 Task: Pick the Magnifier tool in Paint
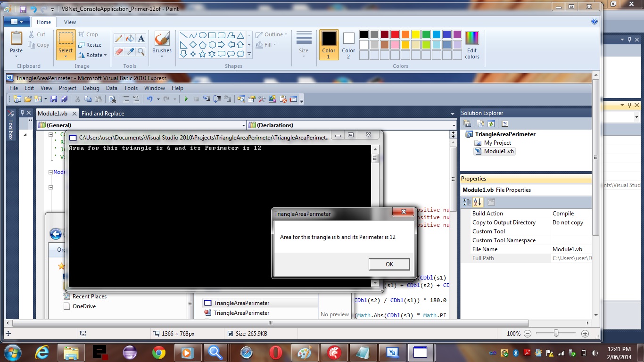tap(141, 52)
